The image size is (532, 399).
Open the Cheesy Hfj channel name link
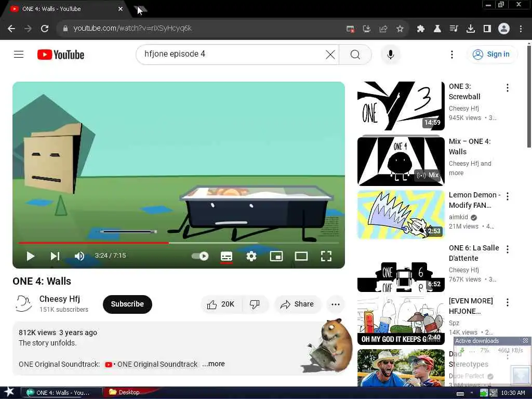click(60, 299)
